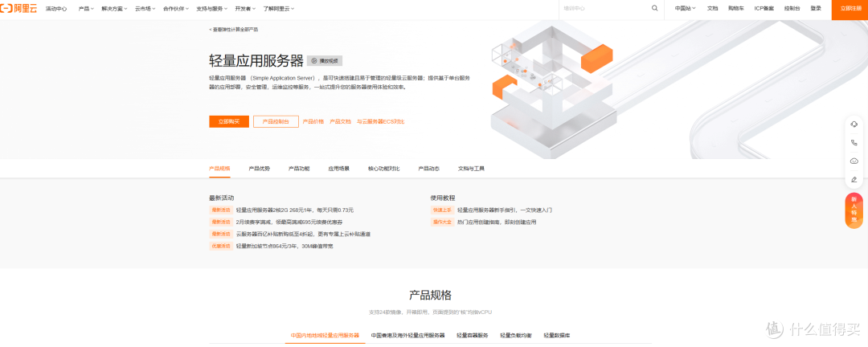This screenshot has width=868, height=347.
Task: Switch to the 产品功能 tab
Action: click(x=299, y=168)
